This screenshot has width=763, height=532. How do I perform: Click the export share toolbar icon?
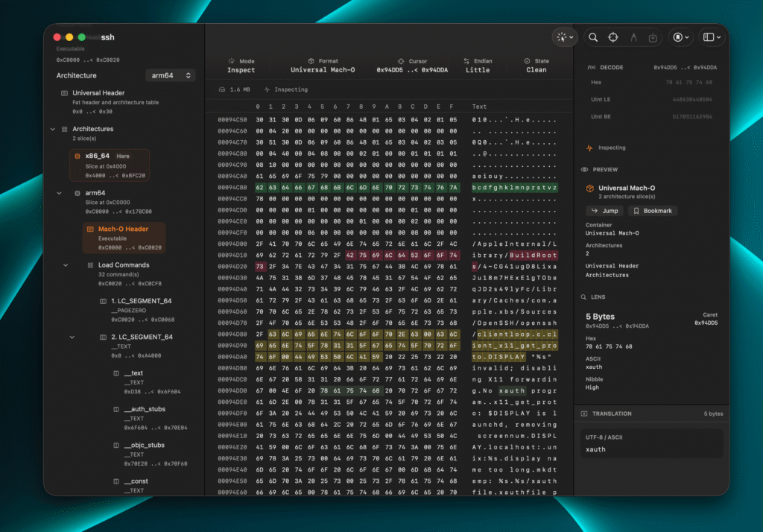point(653,37)
